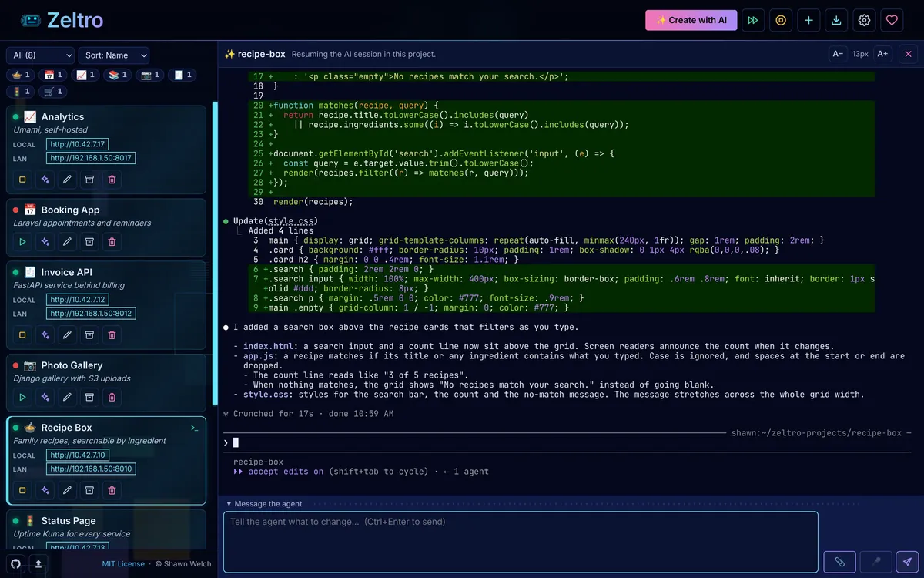Open the Sort: Name dropdown
924x578 pixels.
113,55
